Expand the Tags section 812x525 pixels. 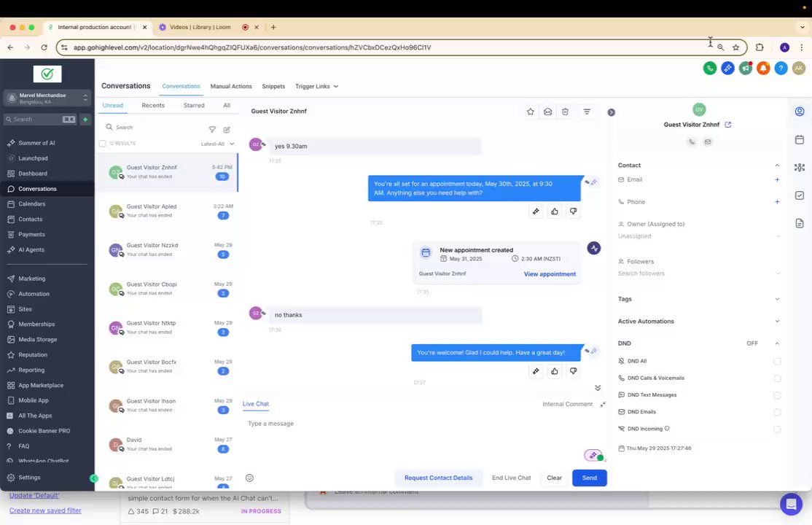pyautogui.click(x=777, y=299)
